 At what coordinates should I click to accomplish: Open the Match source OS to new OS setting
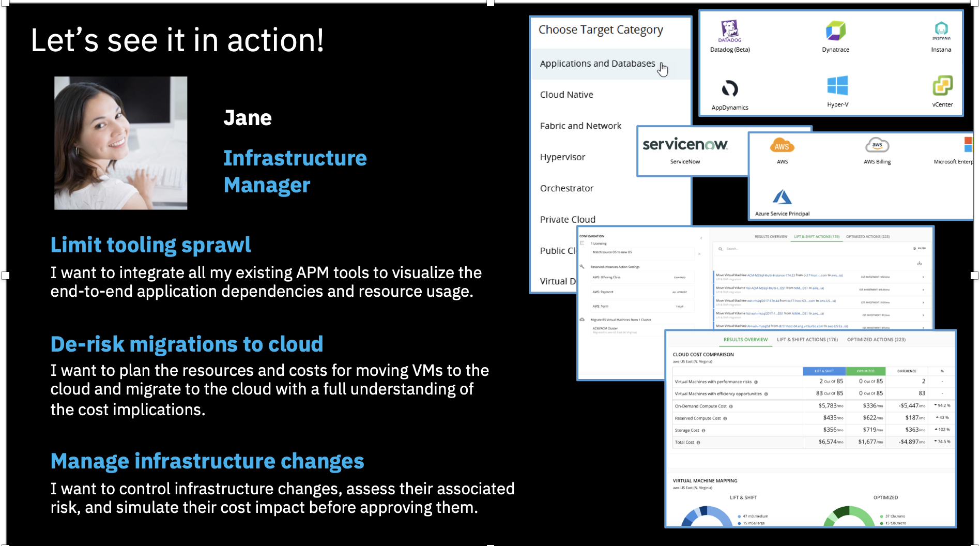click(642, 253)
